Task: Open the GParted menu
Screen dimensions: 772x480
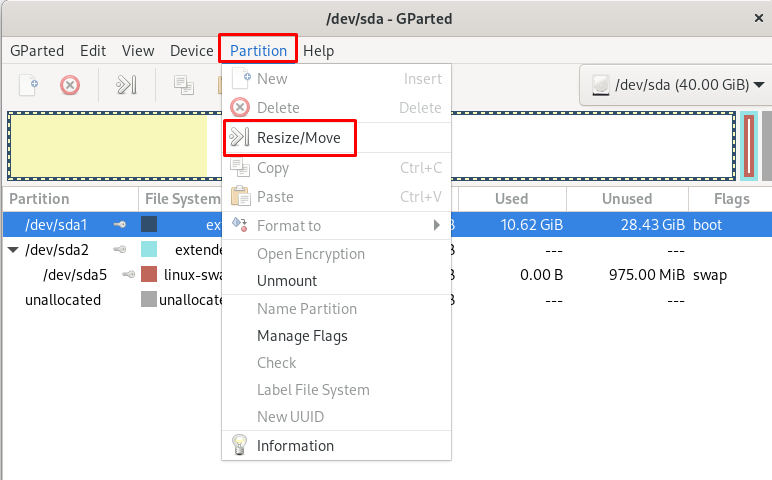Action: [37, 51]
